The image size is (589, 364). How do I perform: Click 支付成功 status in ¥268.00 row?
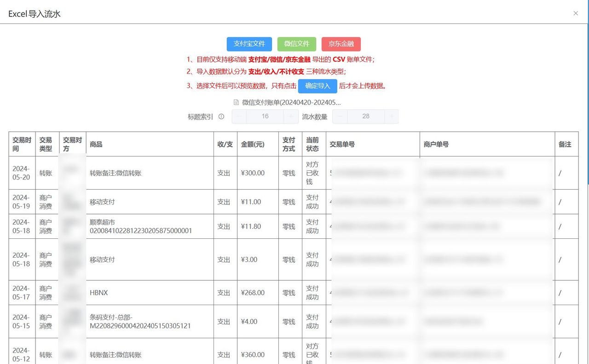312,293
